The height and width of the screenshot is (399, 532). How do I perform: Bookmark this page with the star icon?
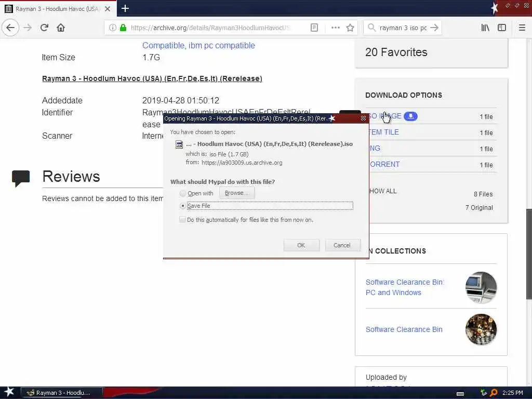pyautogui.click(x=350, y=28)
